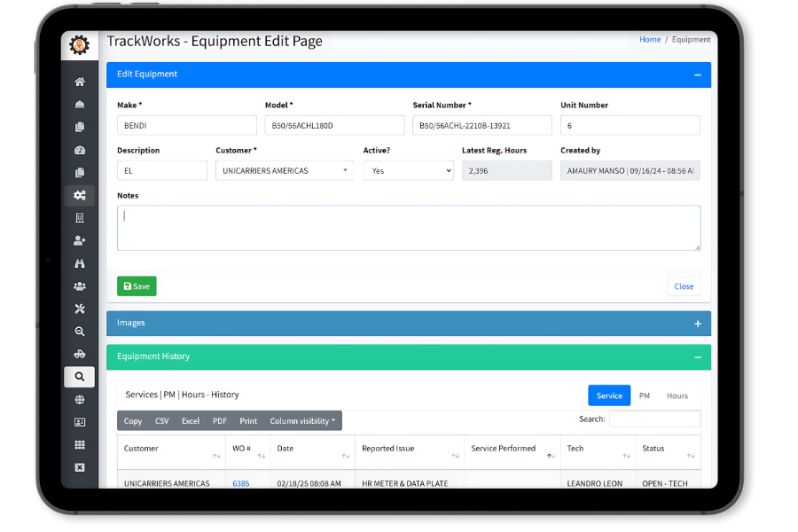Screen dimensions: 798x532
Task: Open the vehicle sidebar icon
Action: tap(80, 354)
